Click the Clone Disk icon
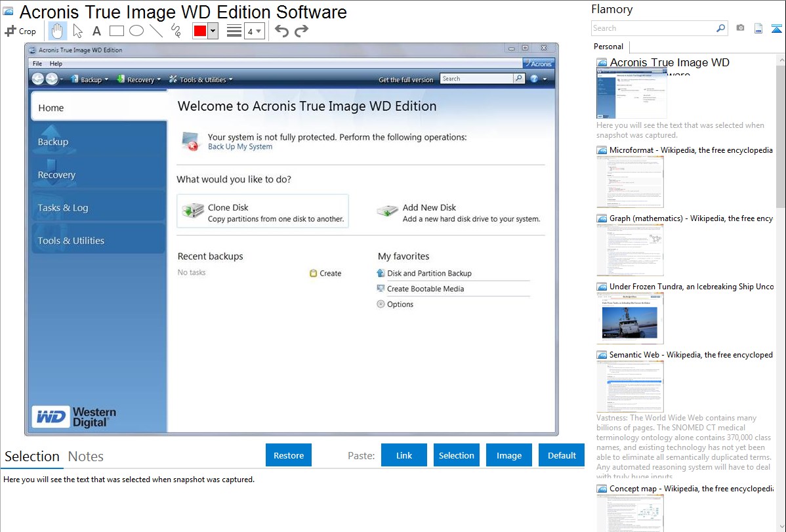The height and width of the screenshot is (532, 786). 192,211
